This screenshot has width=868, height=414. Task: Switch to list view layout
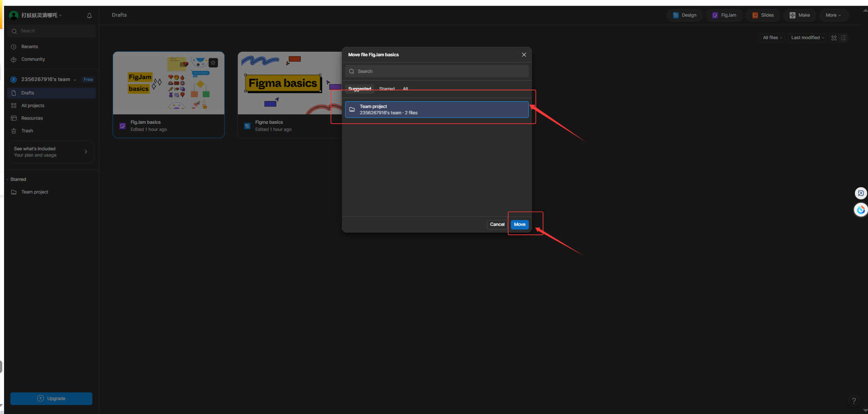tap(844, 38)
